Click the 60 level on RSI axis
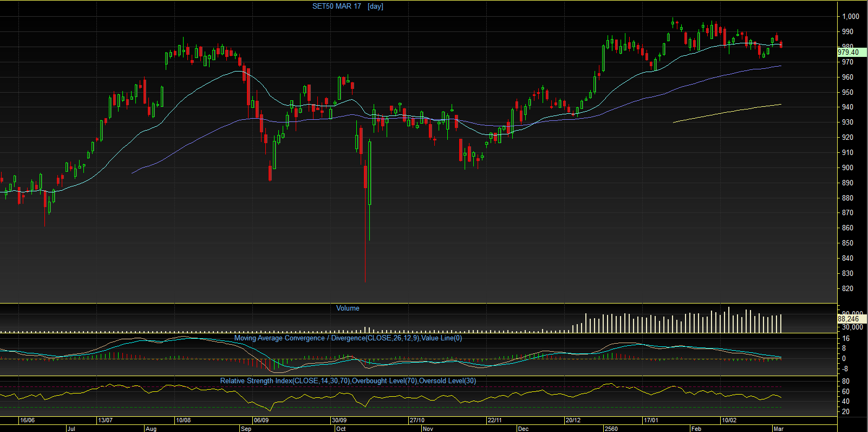This screenshot has height=432, width=868. 846,391
